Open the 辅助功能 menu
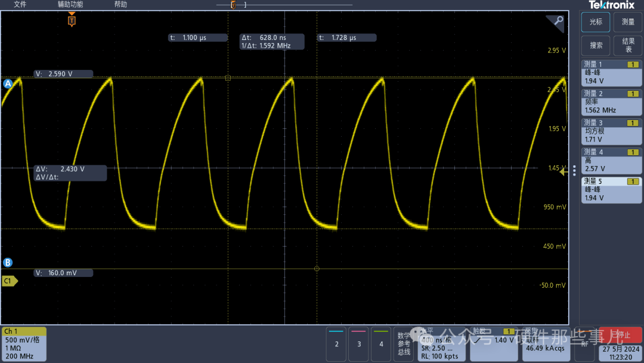The width and height of the screenshot is (644, 363). click(70, 4)
